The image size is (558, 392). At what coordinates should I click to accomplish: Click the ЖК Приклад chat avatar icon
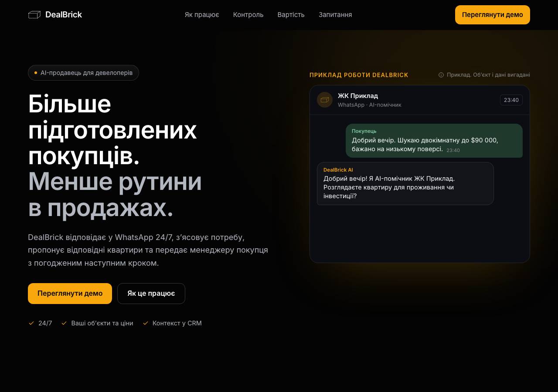tap(325, 100)
